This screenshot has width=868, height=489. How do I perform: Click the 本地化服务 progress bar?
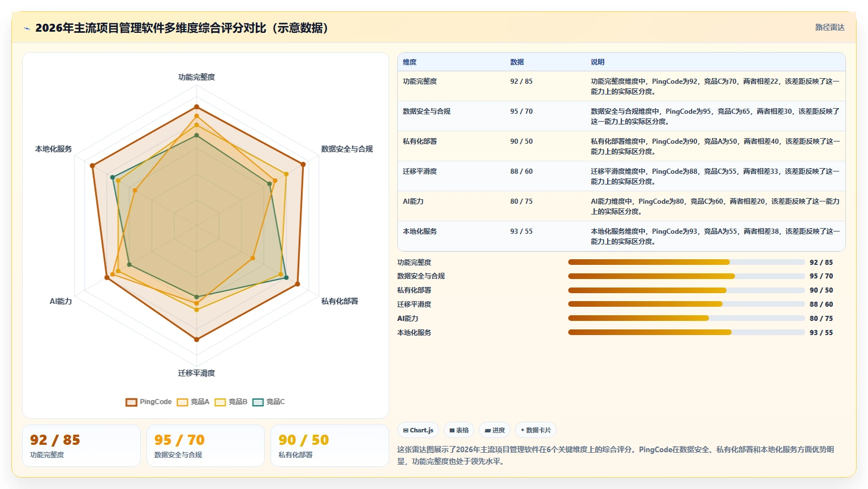(x=686, y=332)
